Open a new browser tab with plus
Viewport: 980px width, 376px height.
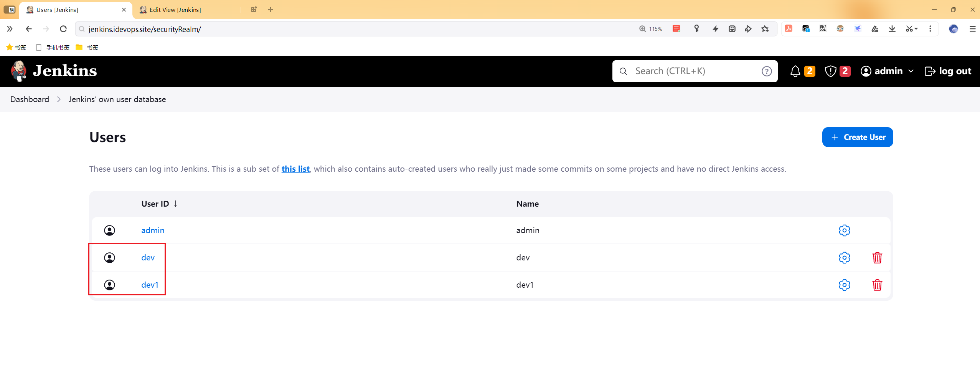[x=271, y=10]
